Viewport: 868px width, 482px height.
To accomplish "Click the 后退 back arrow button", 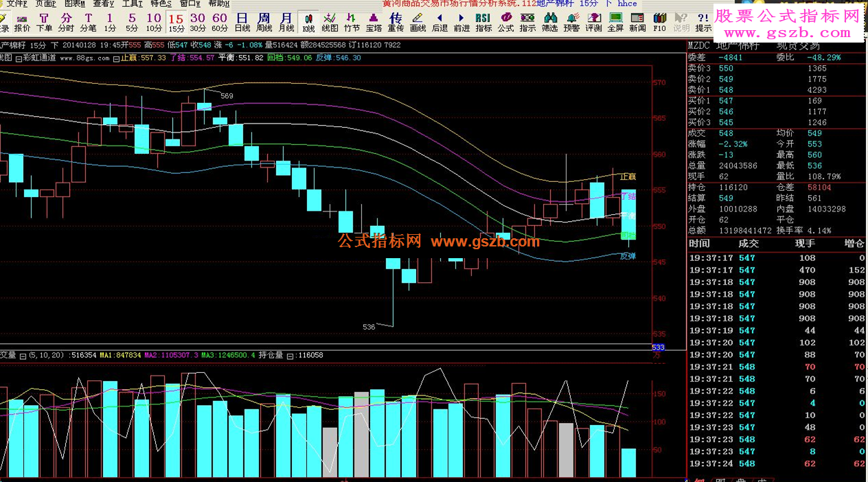I will tap(439, 21).
